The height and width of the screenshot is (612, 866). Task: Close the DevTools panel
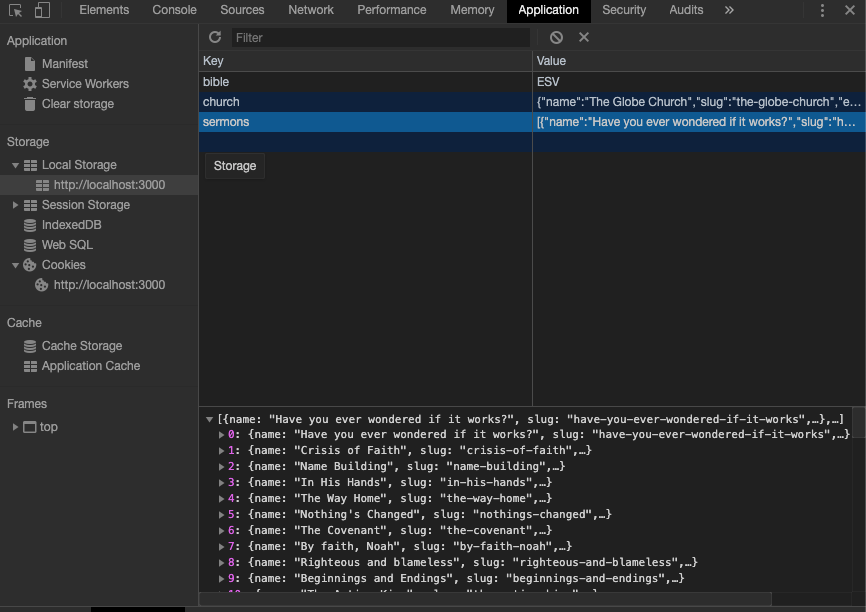pyautogui.click(x=850, y=10)
